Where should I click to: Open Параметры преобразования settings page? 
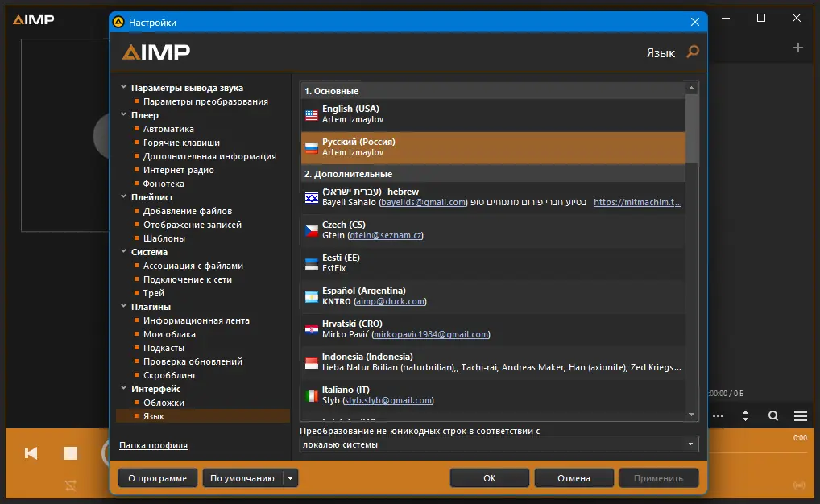tap(205, 101)
